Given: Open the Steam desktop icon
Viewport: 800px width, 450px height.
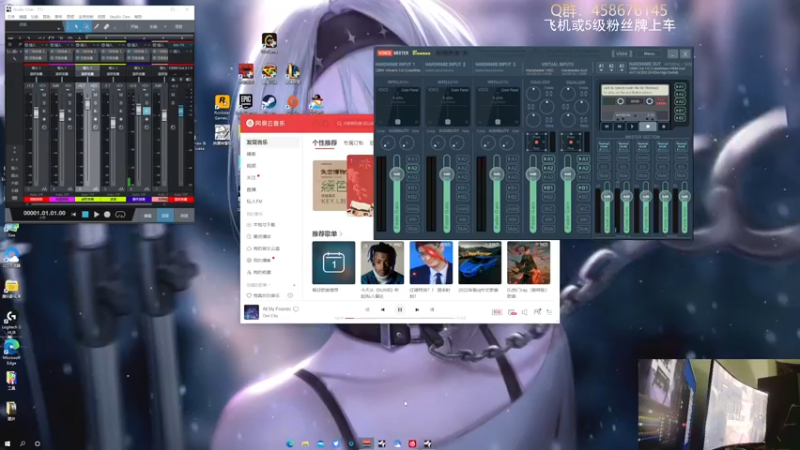Looking at the screenshot, I should pos(269,104).
